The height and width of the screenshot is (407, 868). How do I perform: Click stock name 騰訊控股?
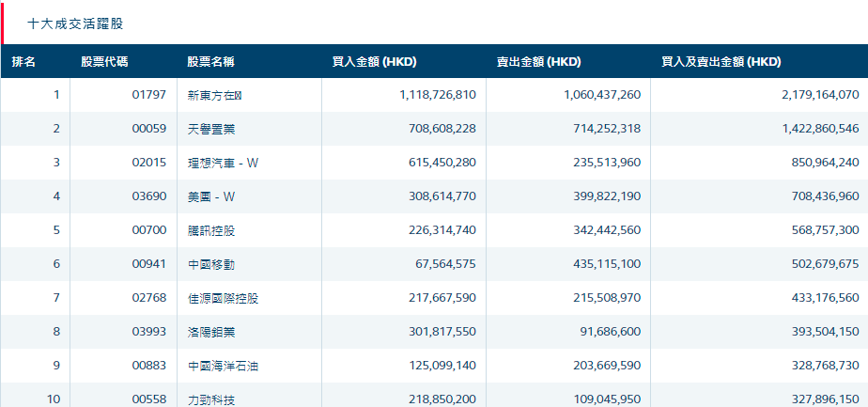tap(211, 230)
